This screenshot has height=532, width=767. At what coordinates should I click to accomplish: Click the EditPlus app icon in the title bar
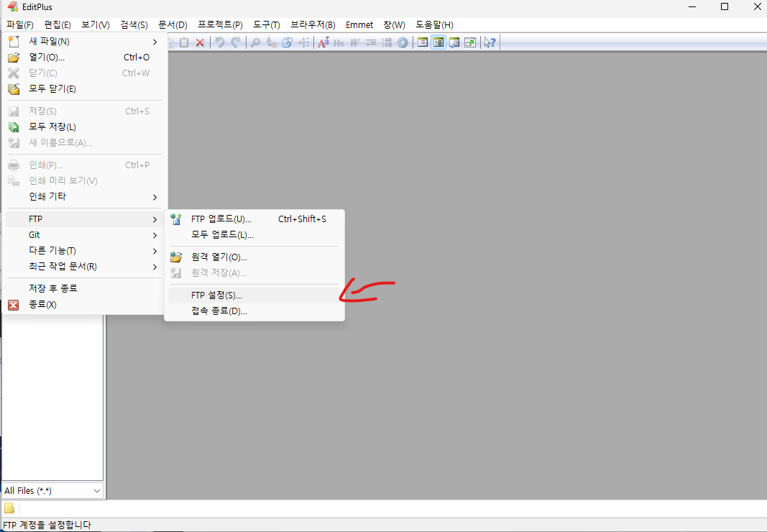coord(13,7)
